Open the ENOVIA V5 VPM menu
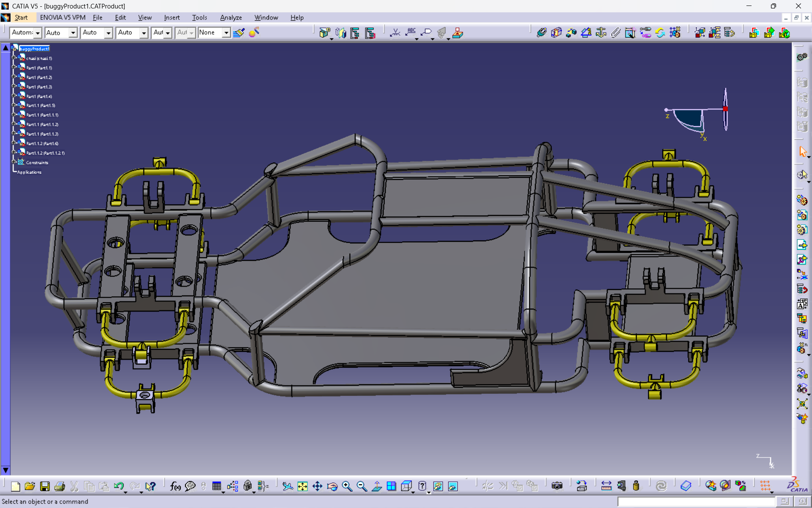 [63, 17]
